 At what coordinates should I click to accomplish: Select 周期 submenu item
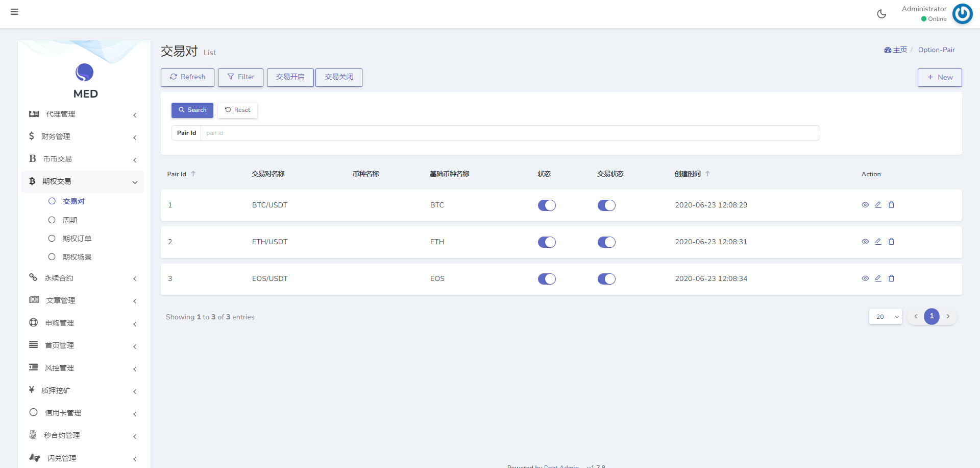70,220
